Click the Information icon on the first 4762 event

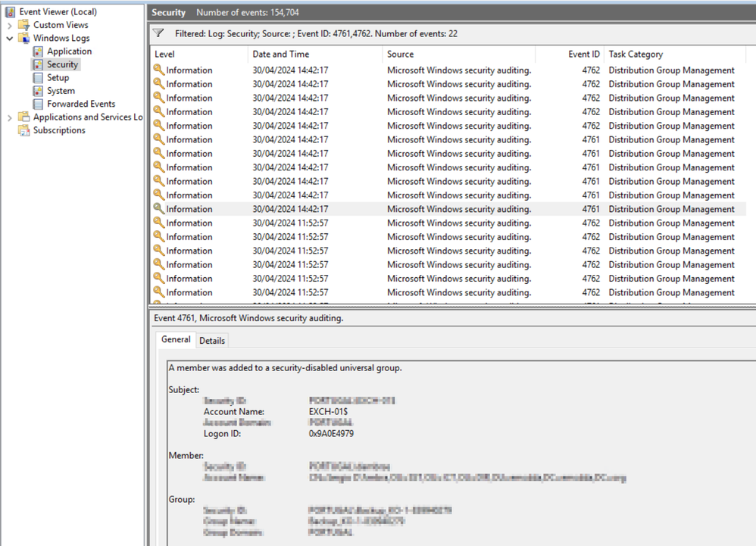pos(158,70)
